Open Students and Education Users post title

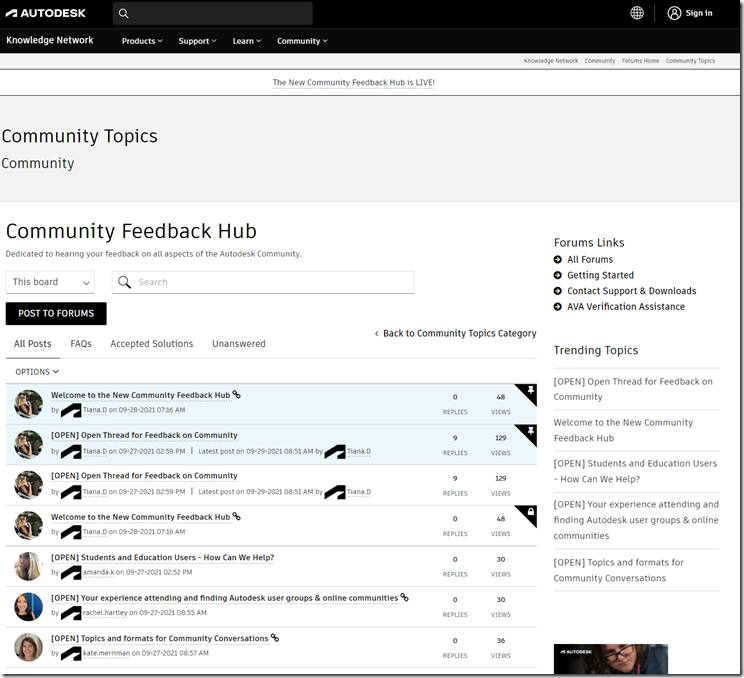click(162, 557)
